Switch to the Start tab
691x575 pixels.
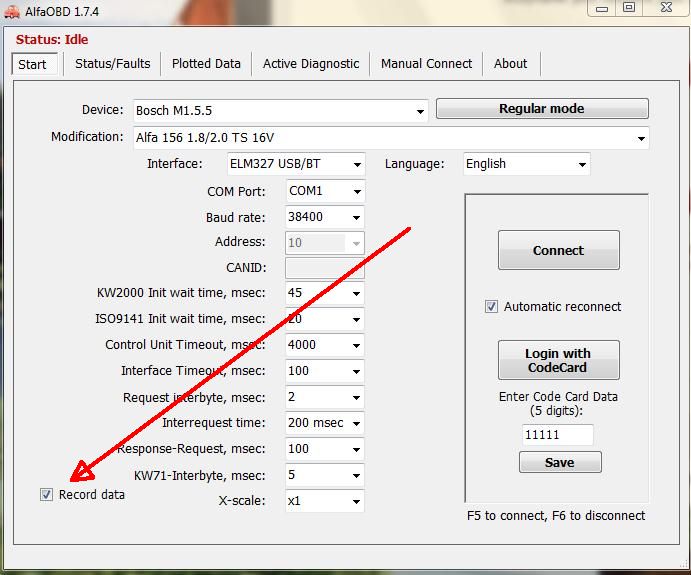click(x=34, y=64)
